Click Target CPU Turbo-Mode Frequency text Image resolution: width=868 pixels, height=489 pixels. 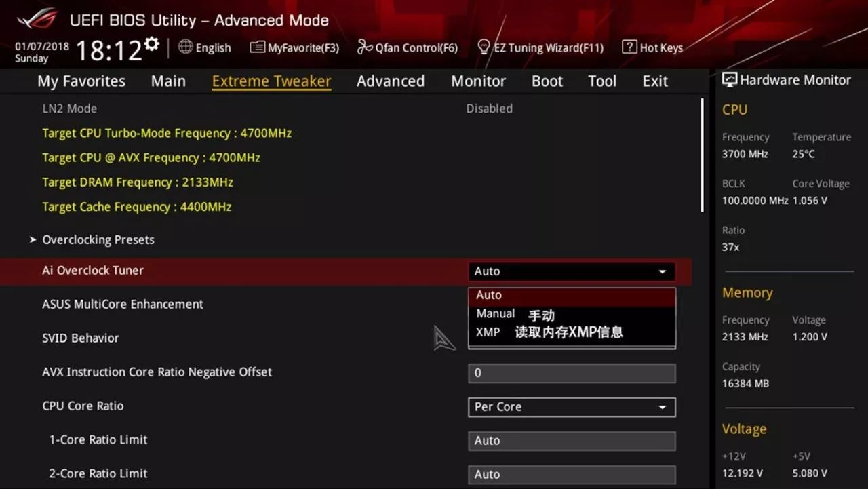click(x=167, y=133)
